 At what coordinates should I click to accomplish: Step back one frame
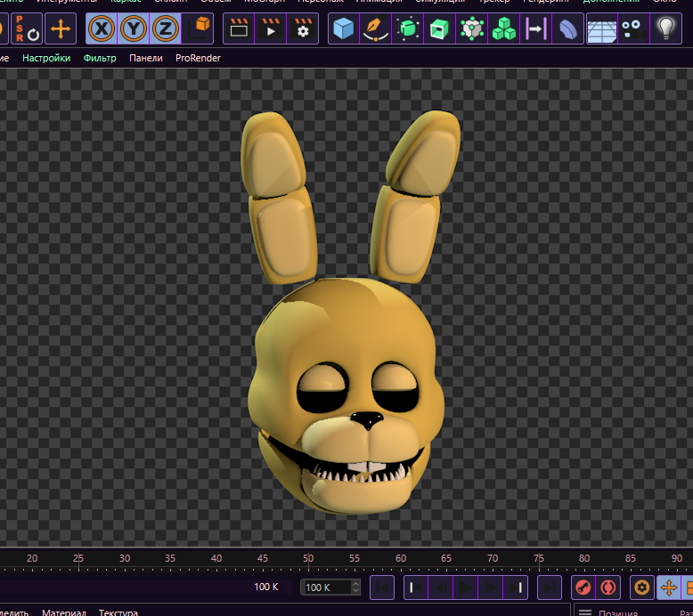(441, 588)
